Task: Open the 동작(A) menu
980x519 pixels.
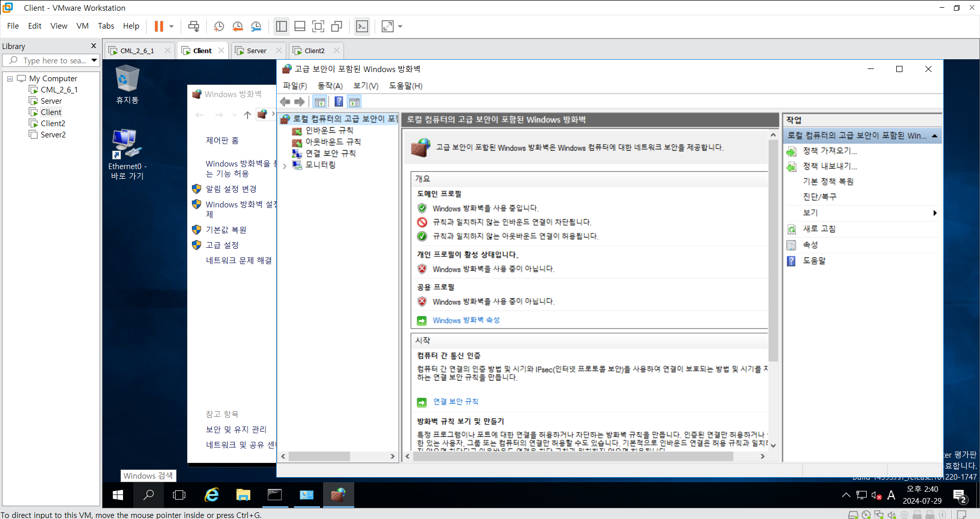Action: point(330,86)
